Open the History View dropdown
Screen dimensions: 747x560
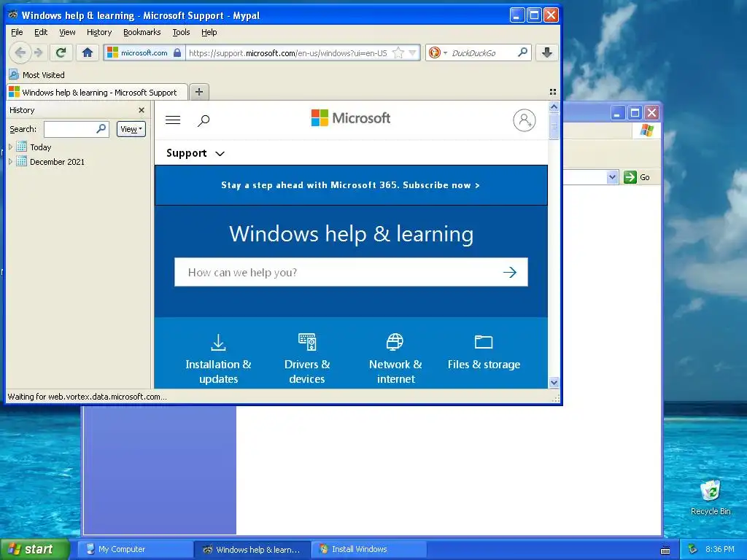(131, 129)
